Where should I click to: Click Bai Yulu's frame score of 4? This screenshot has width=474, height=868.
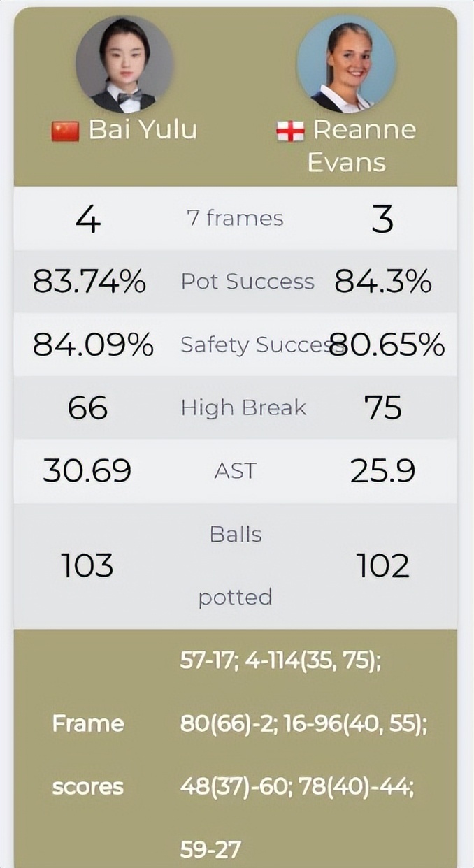coord(88,219)
